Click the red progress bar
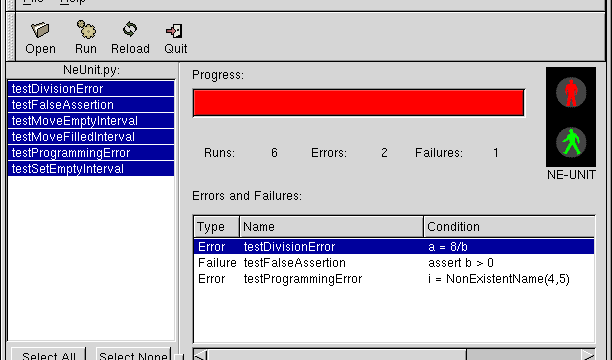The image size is (612, 360). pyautogui.click(x=359, y=103)
